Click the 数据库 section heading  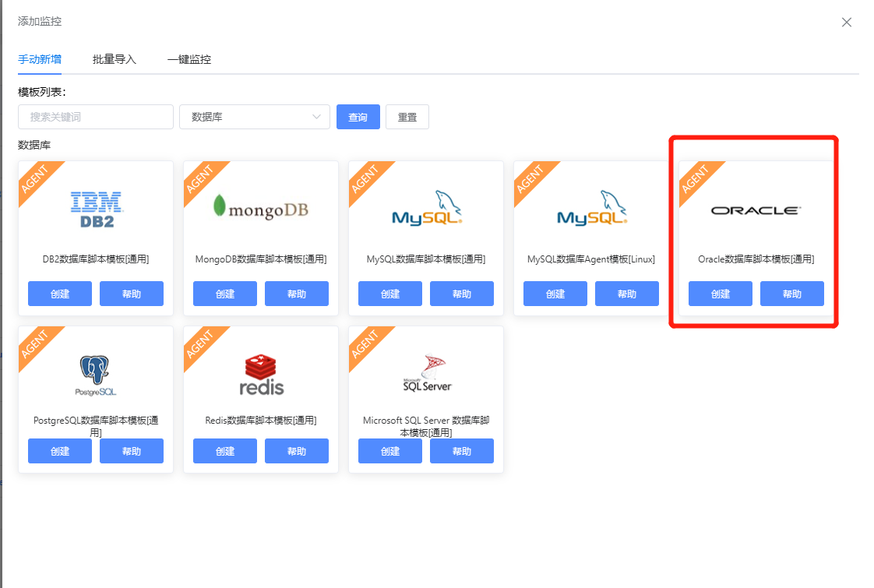click(x=34, y=145)
